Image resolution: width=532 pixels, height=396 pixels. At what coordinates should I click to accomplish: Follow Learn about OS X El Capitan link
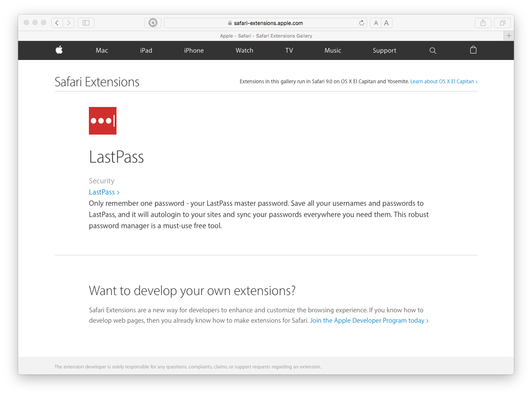point(444,82)
